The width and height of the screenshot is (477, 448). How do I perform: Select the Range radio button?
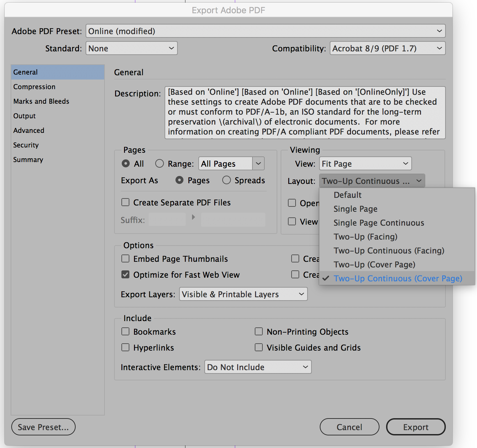[160, 164]
